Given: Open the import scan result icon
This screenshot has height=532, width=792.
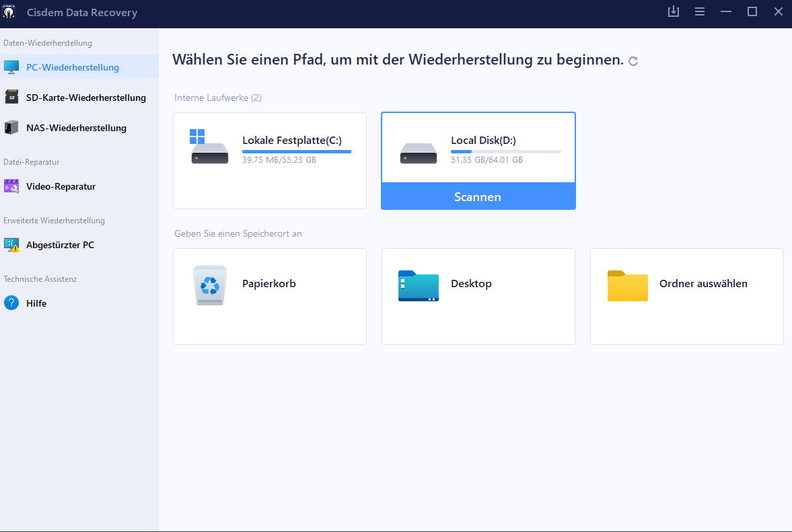Looking at the screenshot, I should tap(674, 11).
